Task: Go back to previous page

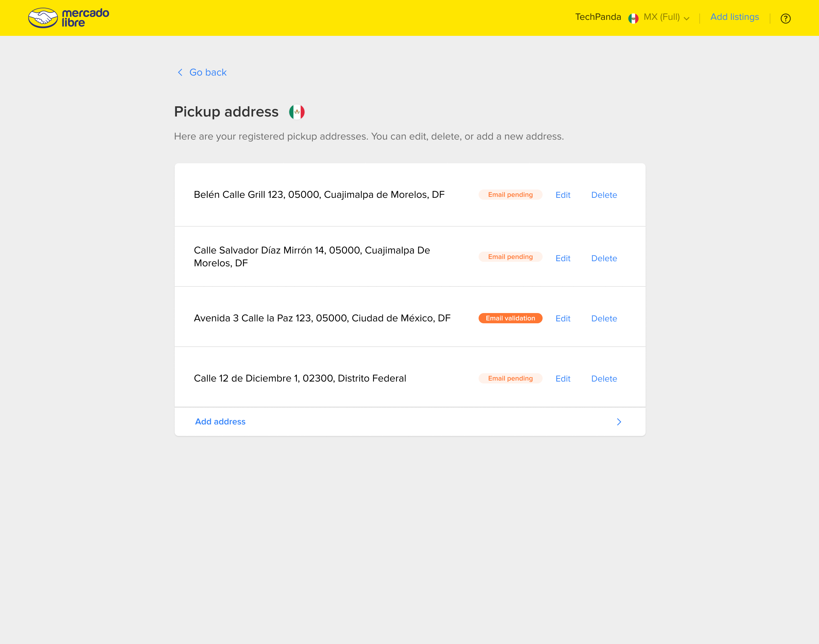Action: (208, 72)
